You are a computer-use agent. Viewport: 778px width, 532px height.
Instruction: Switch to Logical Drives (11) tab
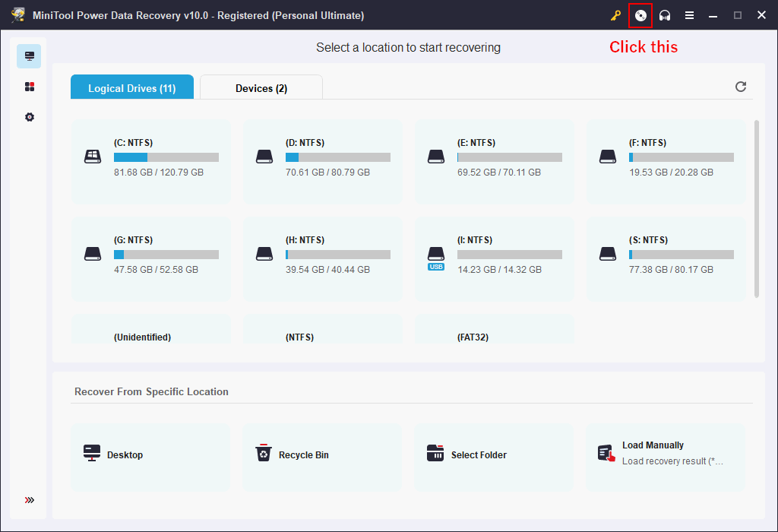coord(132,87)
